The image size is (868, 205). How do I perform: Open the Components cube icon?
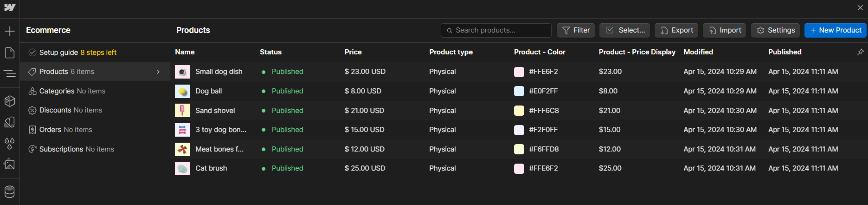[x=10, y=101]
